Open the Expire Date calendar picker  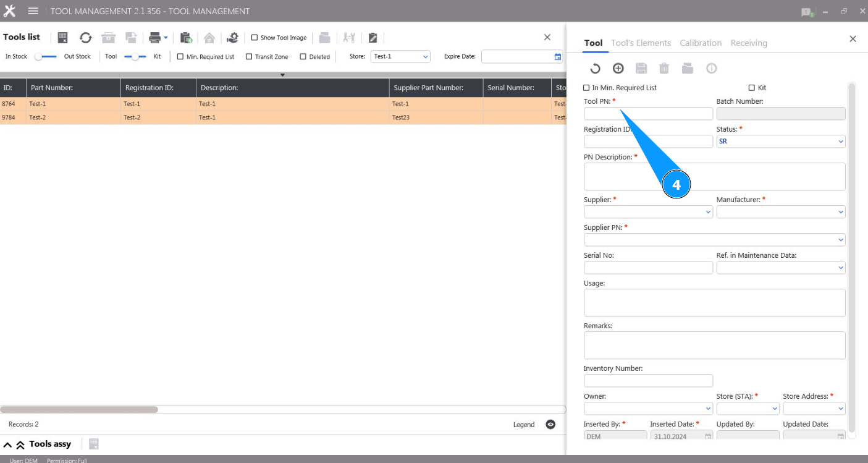tap(558, 56)
